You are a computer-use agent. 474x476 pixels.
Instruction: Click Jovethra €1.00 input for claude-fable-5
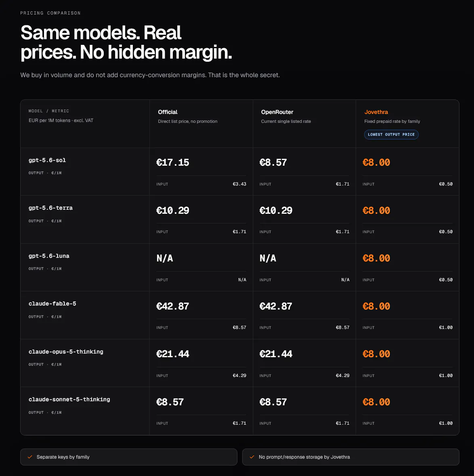pyautogui.click(x=446, y=328)
